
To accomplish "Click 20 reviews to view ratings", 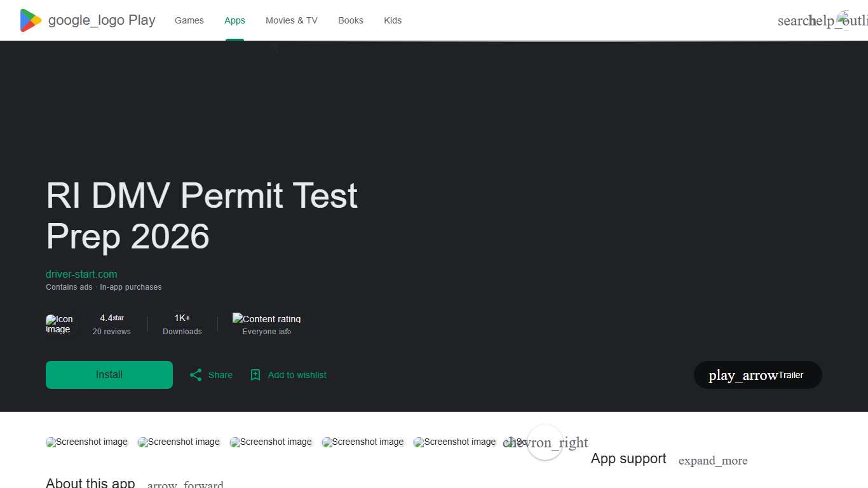I will (112, 331).
